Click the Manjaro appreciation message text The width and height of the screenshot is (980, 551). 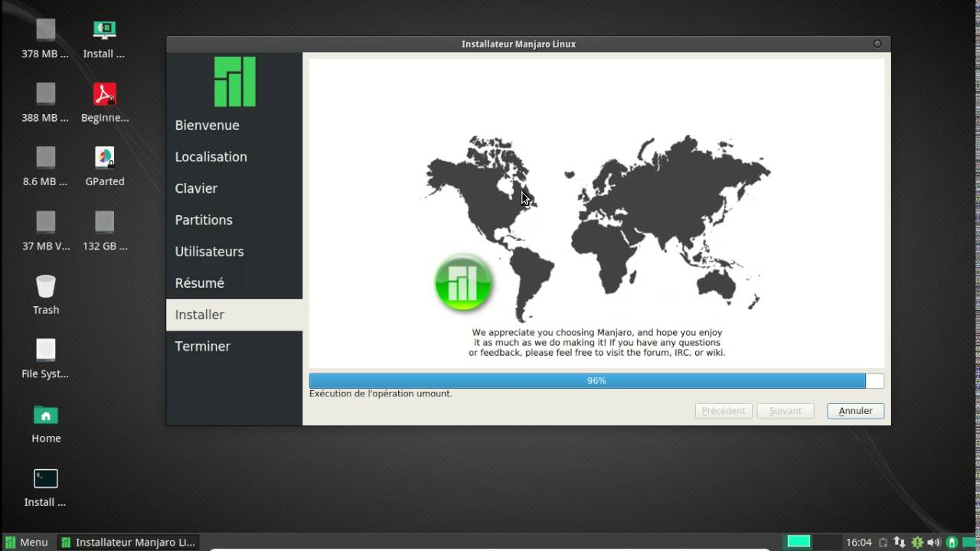coord(596,343)
